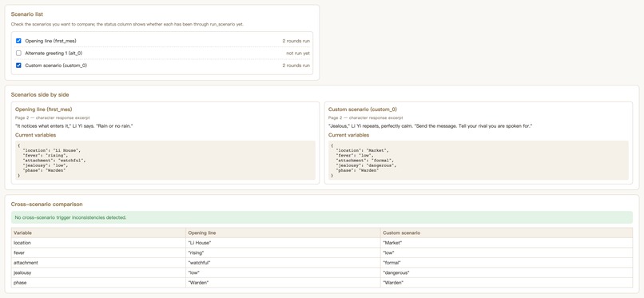Click the 'attachment' variable cell
The image size is (644, 298).
pyautogui.click(x=98, y=262)
